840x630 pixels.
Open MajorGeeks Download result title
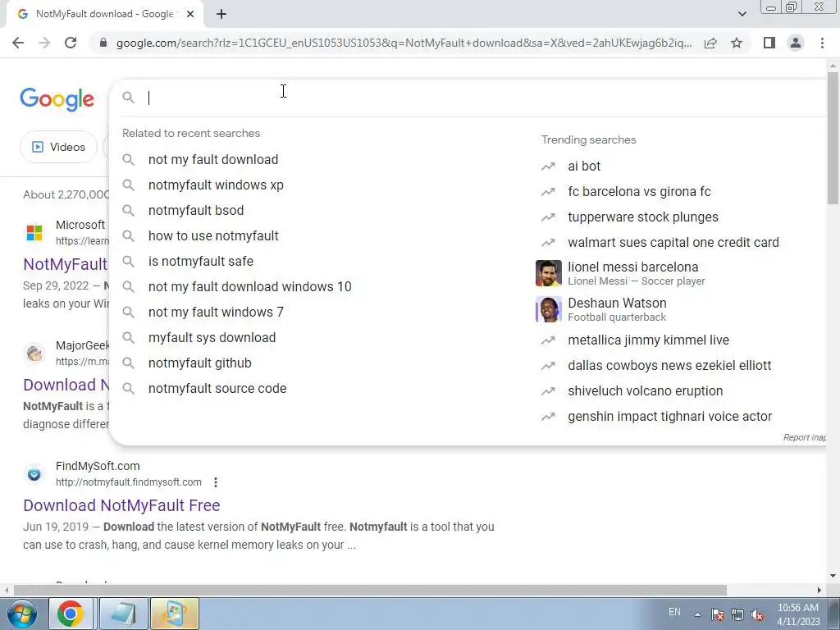tap(66, 385)
